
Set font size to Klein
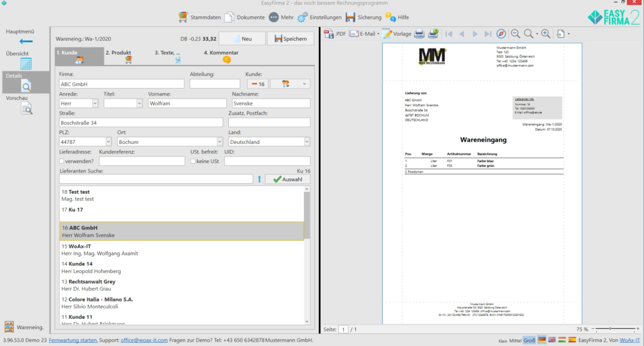tap(502, 341)
